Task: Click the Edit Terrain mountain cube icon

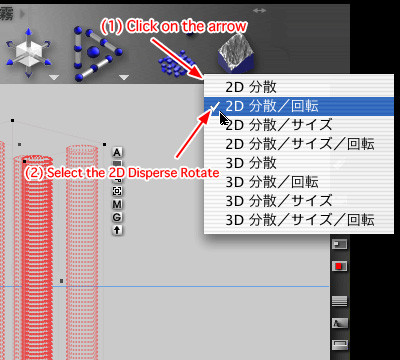Action: [x=237, y=53]
